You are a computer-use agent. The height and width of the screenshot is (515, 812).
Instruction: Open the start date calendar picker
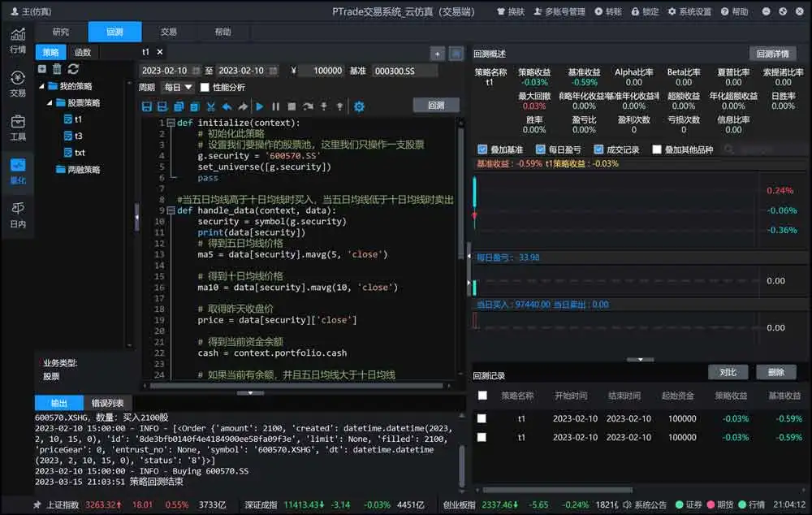coord(196,71)
